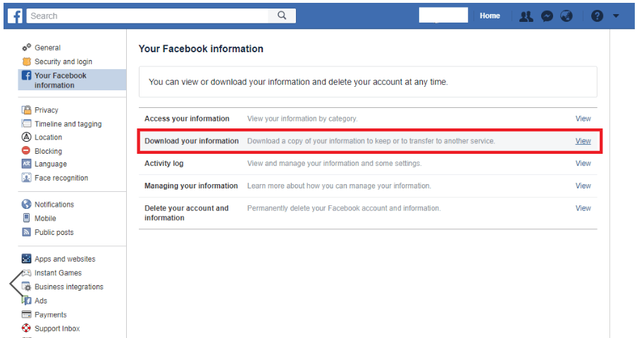Screen dimensions: 644x338
Task: Click the Blocking red icon in sidebar
Action: pyautogui.click(x=27, y=151)
